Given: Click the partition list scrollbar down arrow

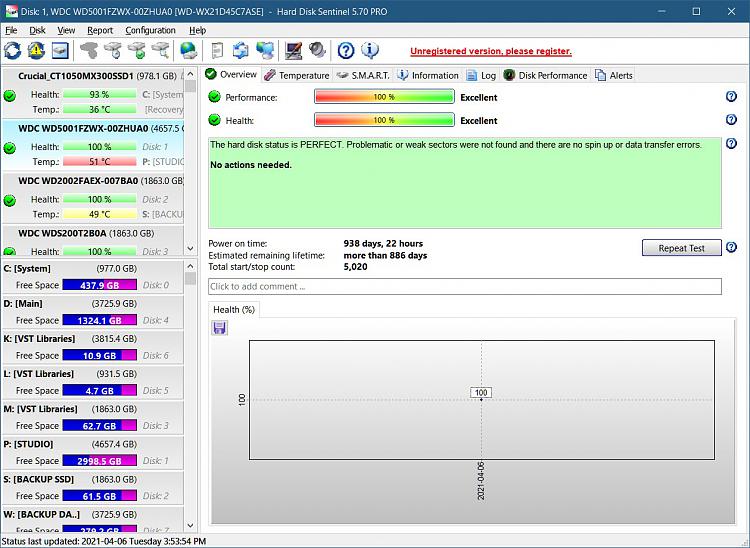Looking at the screenshot, I should click(x=190, y=526).
